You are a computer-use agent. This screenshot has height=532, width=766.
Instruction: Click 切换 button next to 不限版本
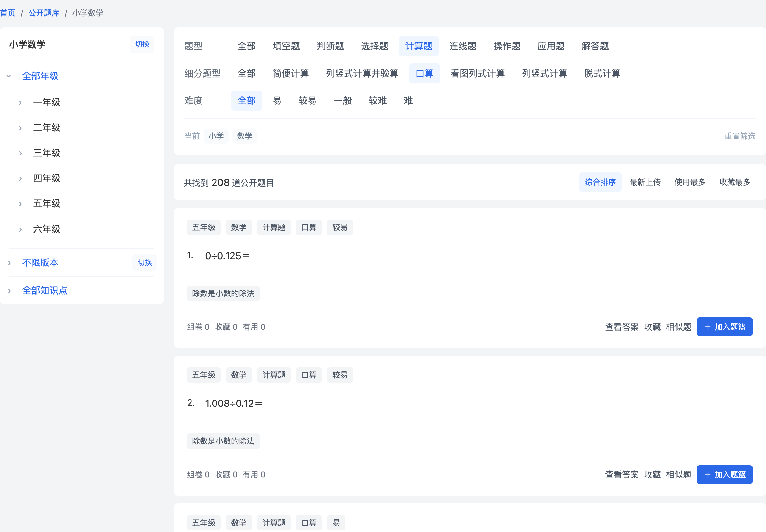(145, 262)
